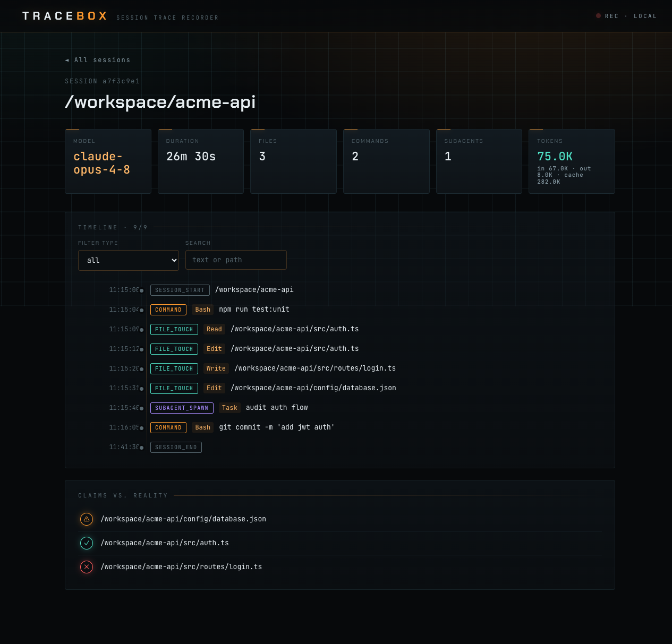Click the TRACEBOX logo
Image resolution: width=672 pixels, height=644 pixels.
click(x=65, y=16)
